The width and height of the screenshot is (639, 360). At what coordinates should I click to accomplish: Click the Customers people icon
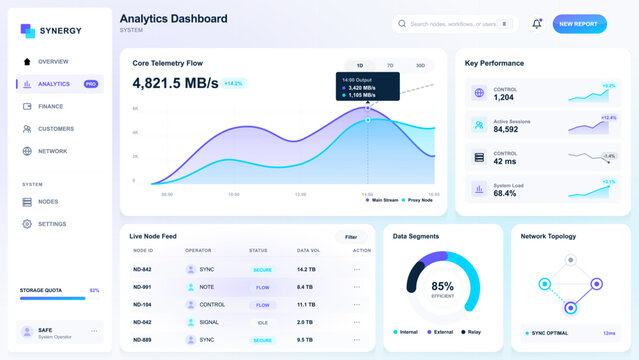27,129
